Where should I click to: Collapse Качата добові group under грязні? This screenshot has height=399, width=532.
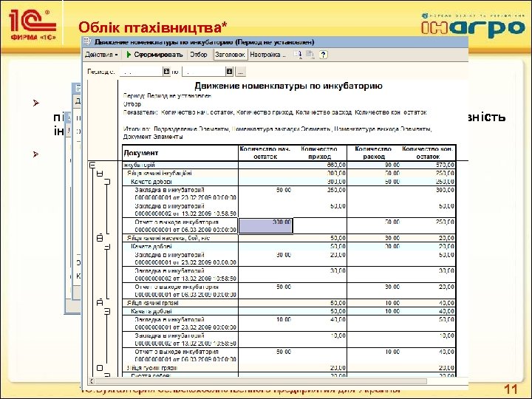[107, 311]
